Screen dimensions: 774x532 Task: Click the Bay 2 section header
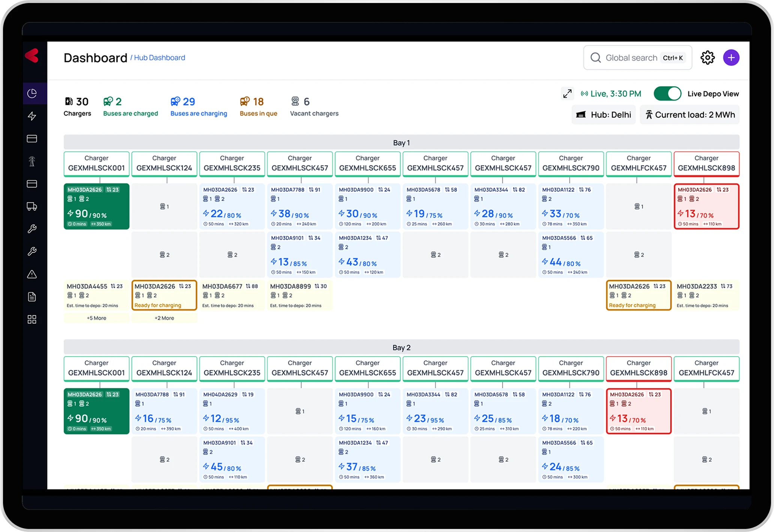click(x=401, y=348)
